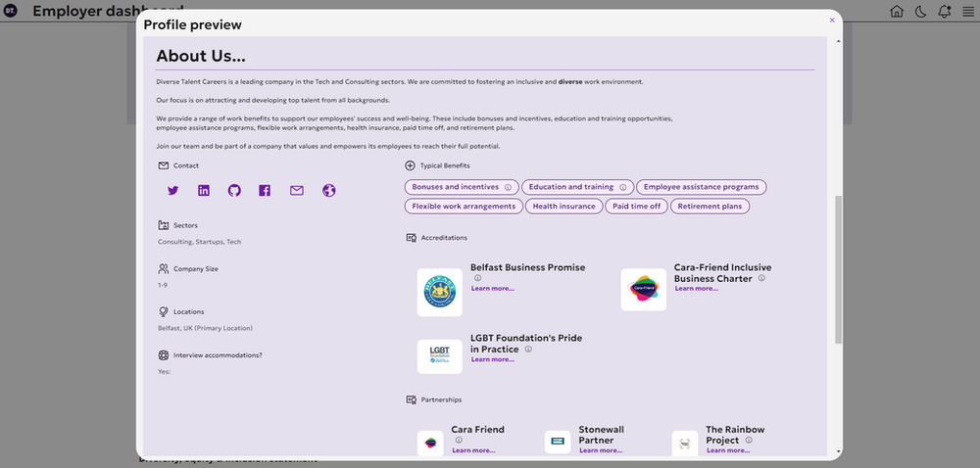
Task: Click the dialog vertical scrollbar thumb
Action: click(839, 269)
